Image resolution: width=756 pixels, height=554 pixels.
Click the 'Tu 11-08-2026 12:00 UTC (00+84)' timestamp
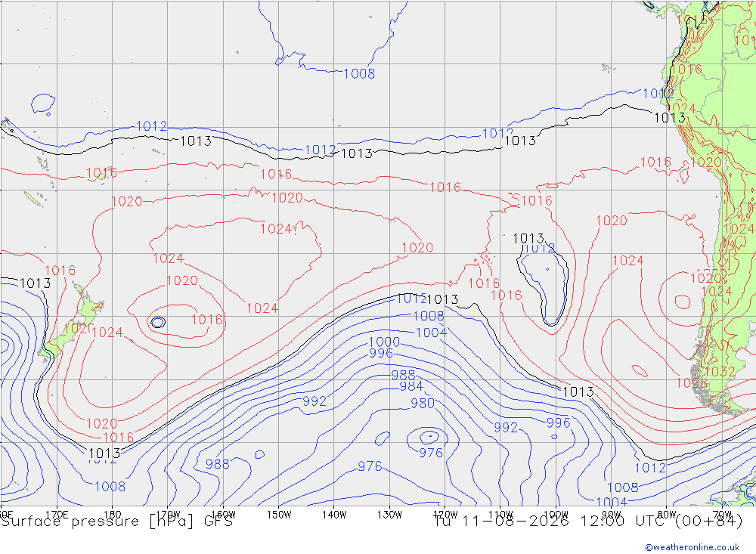(x=587, y=522)
